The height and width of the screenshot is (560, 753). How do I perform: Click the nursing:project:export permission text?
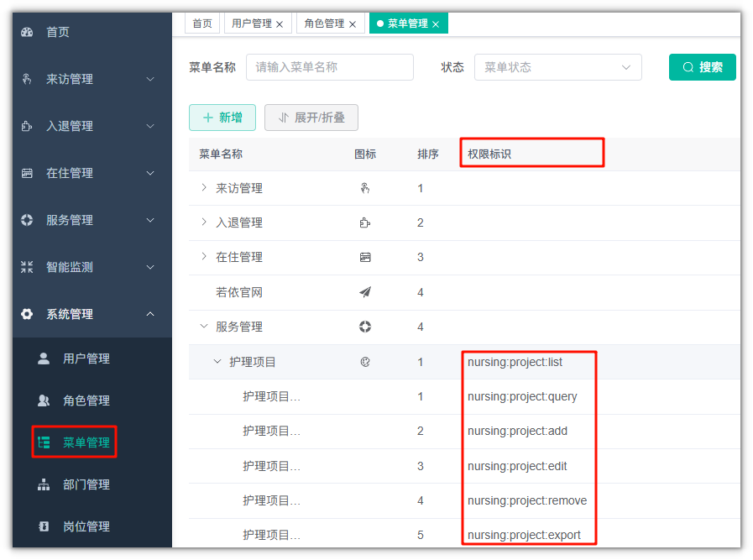pos(524,535)
